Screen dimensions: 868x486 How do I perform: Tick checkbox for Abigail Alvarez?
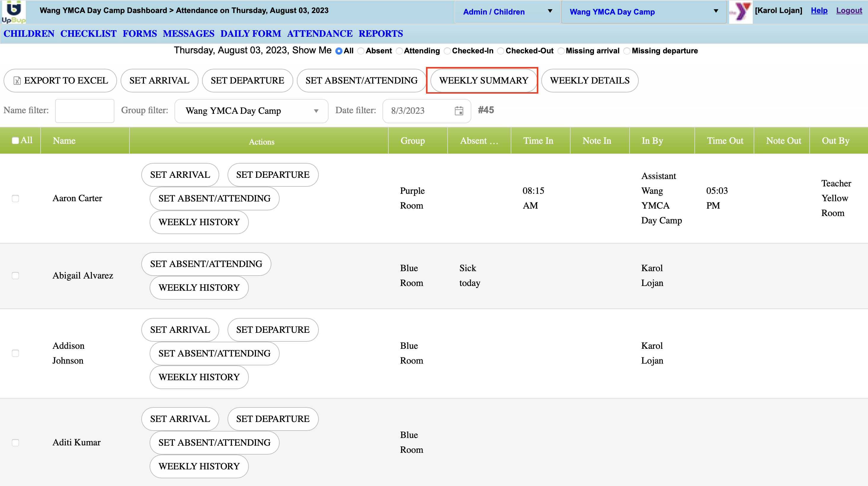[x=15, y=276]
